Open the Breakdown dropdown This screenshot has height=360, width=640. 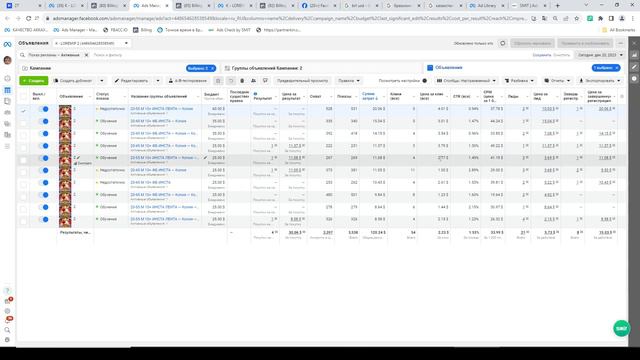519,81
